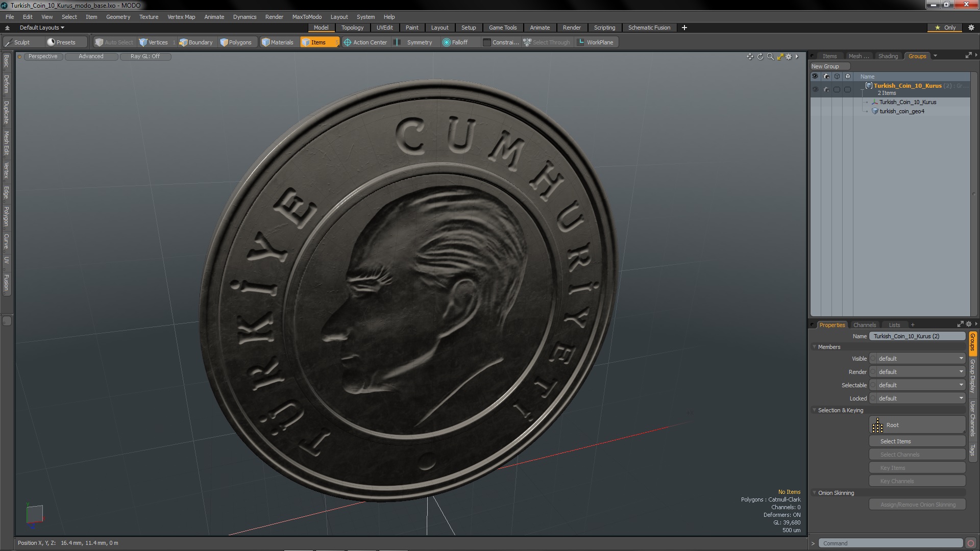This screenshot has width=980, height=551.
Task: Open the Action Center options
Action: (x=365, y=42)
